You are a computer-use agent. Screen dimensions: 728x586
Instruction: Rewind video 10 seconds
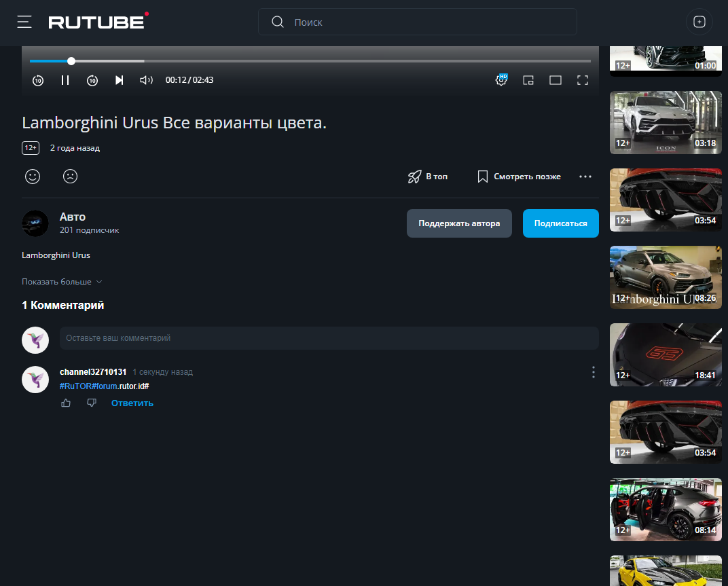pyautogui.click(x=38, y=80)
